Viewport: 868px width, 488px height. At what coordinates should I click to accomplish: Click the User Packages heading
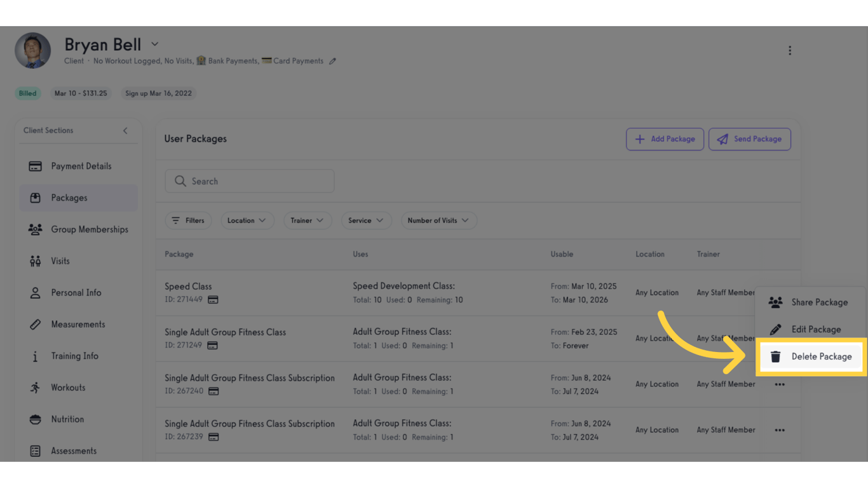196,139
